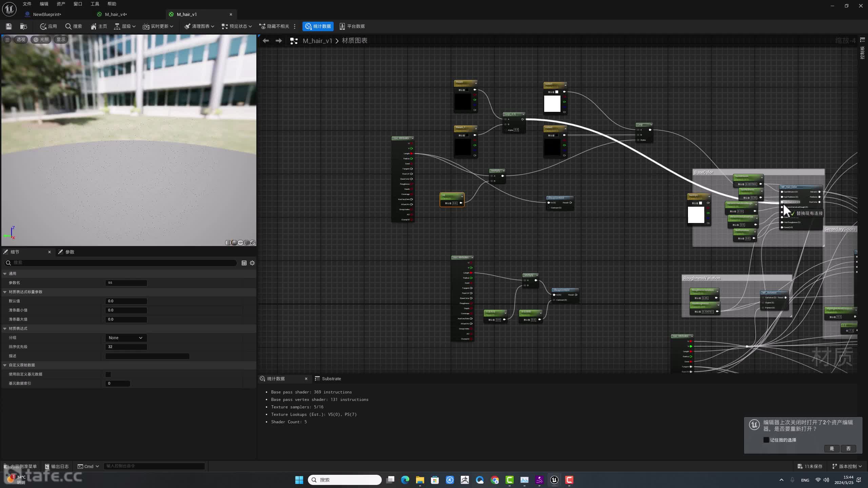The image size is (868, 488).
Task: Open the 层级 (Hierarchy) dropdown
Action: click(x=125, y=26)
